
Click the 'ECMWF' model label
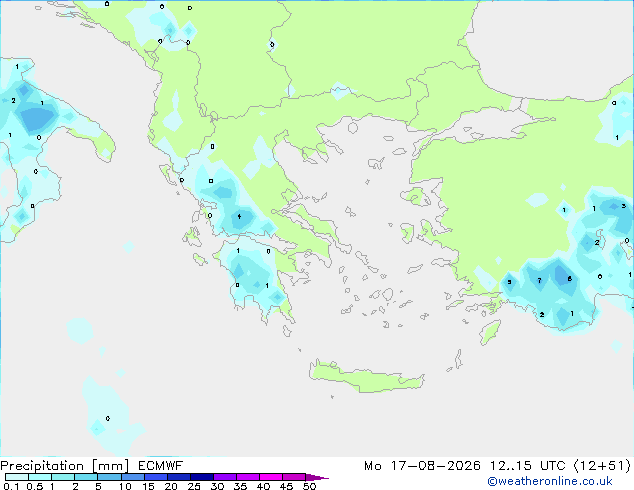pos(161,466)
